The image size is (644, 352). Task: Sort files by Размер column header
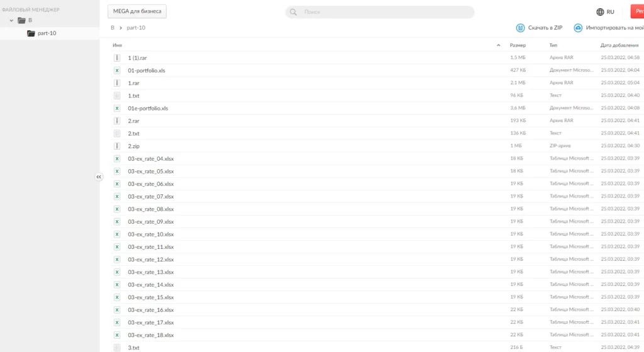point(518,45)
